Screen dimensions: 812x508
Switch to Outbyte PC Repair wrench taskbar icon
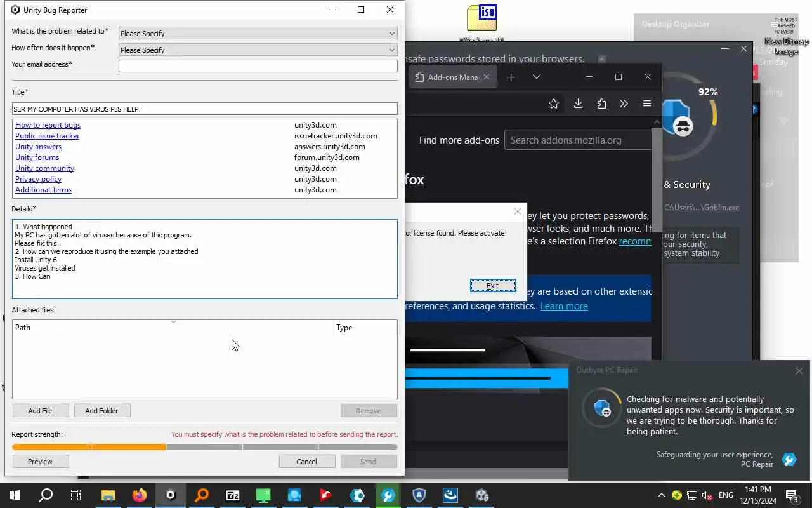point(388,495)
